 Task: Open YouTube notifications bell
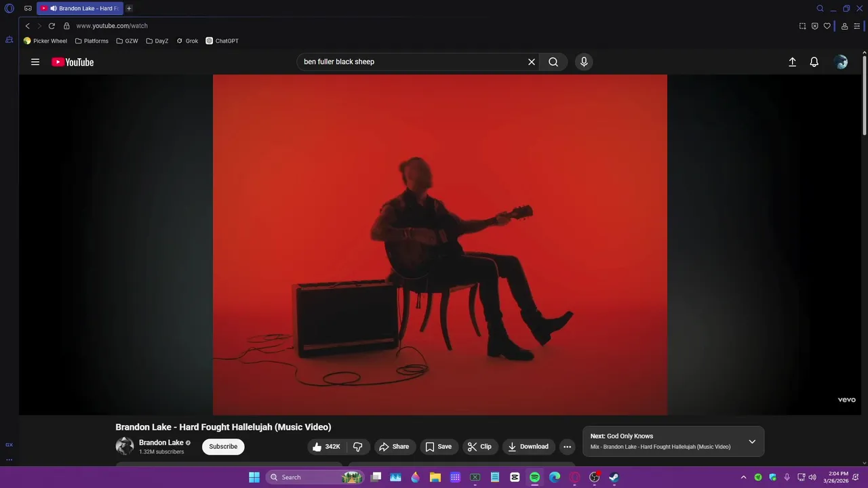point(814,62)
